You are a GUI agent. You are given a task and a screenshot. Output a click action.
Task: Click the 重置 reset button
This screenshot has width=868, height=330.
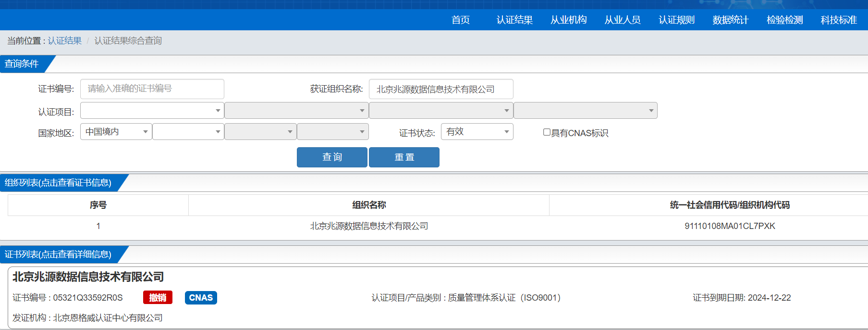coord(404,157)
